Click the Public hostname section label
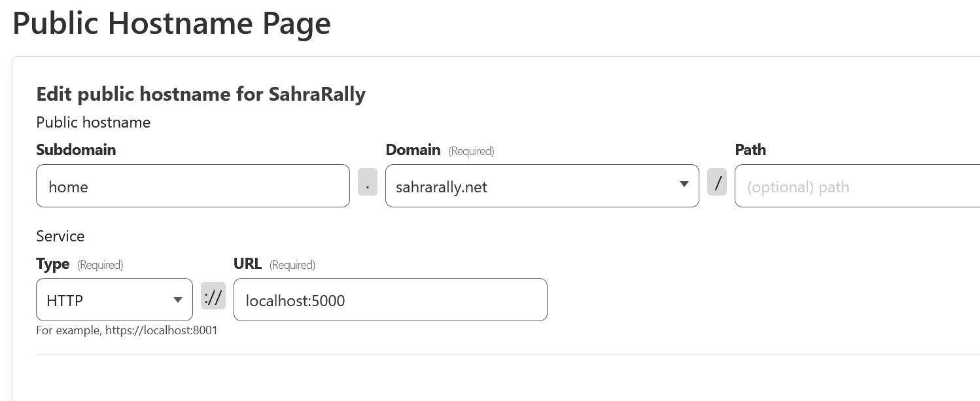 point(93,122)
